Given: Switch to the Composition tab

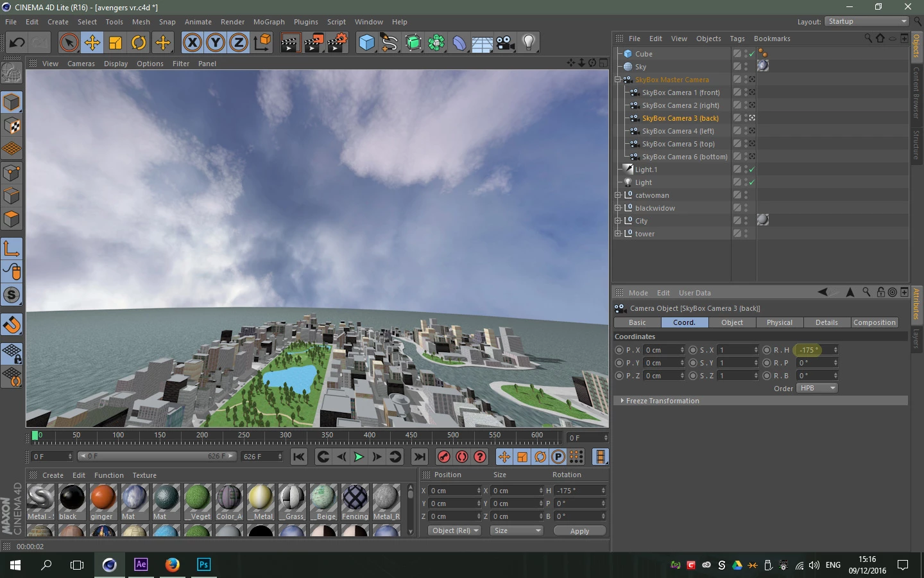Looking at the screenshot, I should (x=875, y=322).
